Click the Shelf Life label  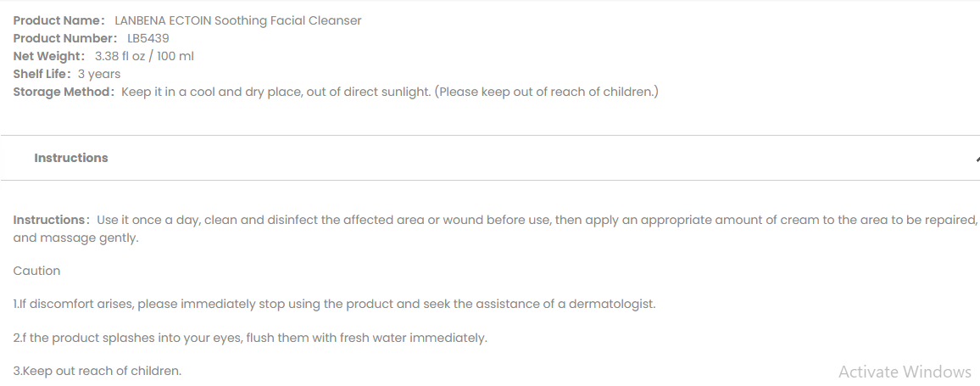[x=42, y=74]
